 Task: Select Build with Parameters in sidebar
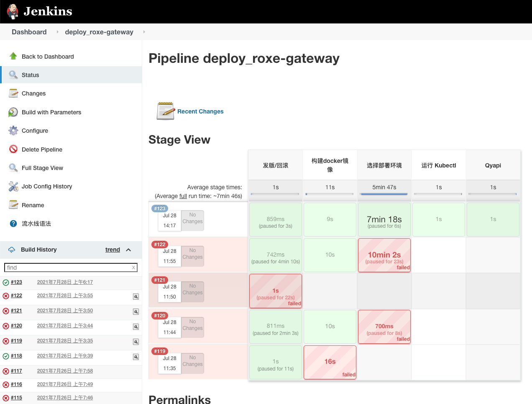(x=71, y=112)
